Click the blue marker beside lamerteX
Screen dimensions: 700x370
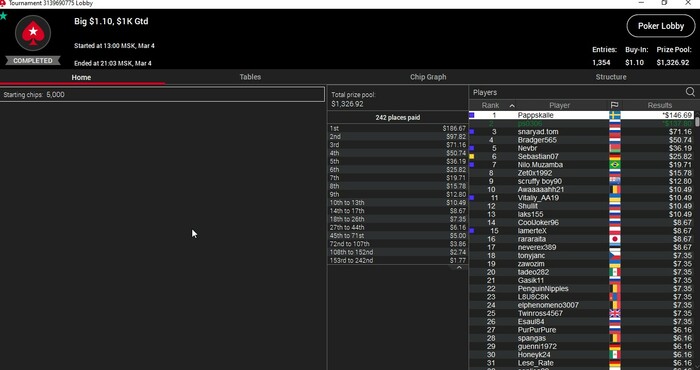tap(472, 231)
